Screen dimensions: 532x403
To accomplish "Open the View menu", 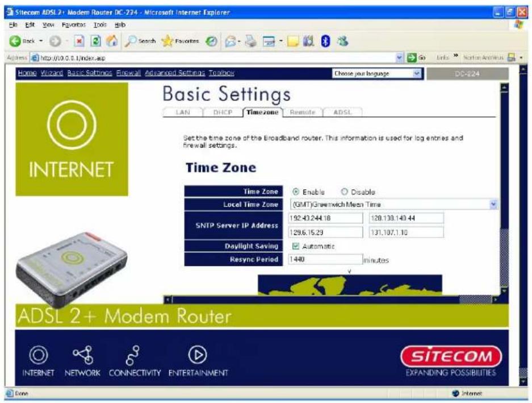I will (48, 25).
